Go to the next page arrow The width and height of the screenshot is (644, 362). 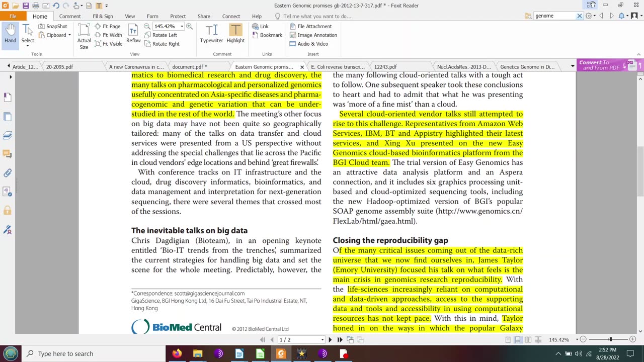tap(330, 340)
